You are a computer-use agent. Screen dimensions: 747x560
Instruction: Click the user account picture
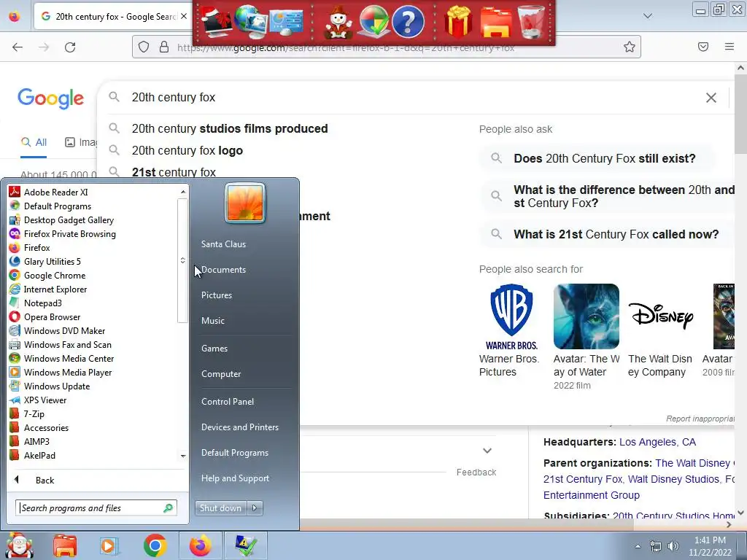point(245,203)
